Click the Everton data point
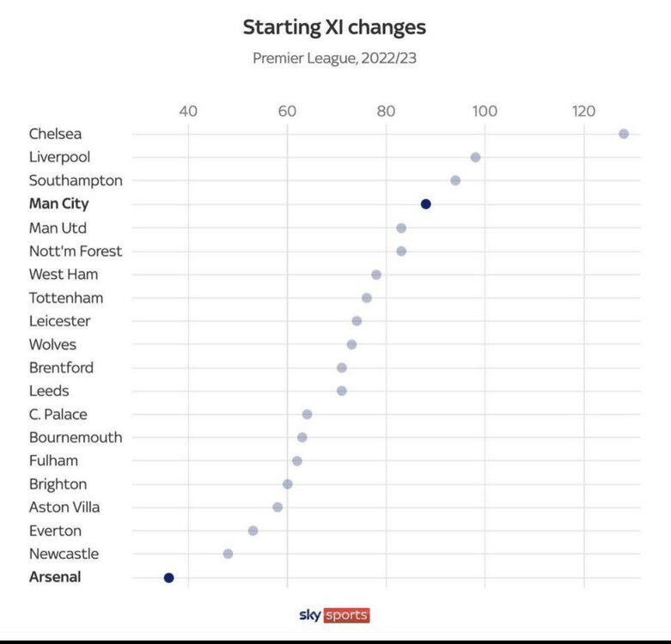The width and height of the screenshot is (671, 644). pos(253,531)
